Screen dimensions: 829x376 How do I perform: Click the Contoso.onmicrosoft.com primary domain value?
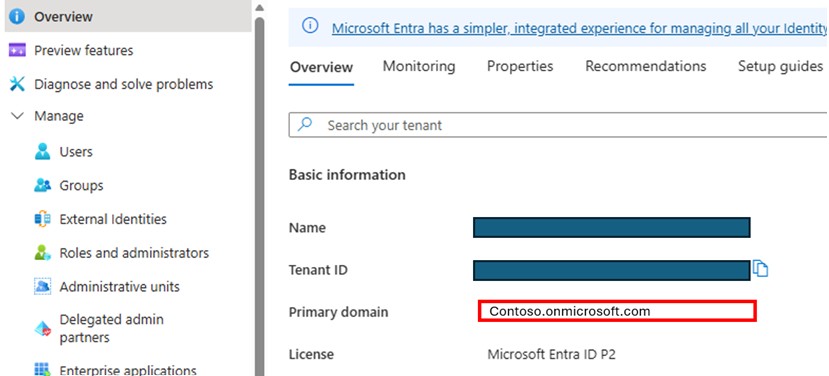(x=569, y=311)
